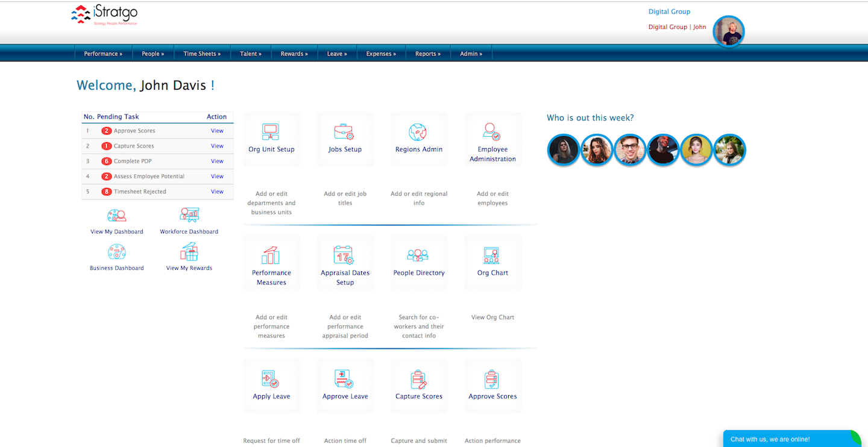The height and width of the screenshot is (447, 868).
Task: Click the View My Dashboard icon
Action: pyautogui.click(x=116, y=216)
